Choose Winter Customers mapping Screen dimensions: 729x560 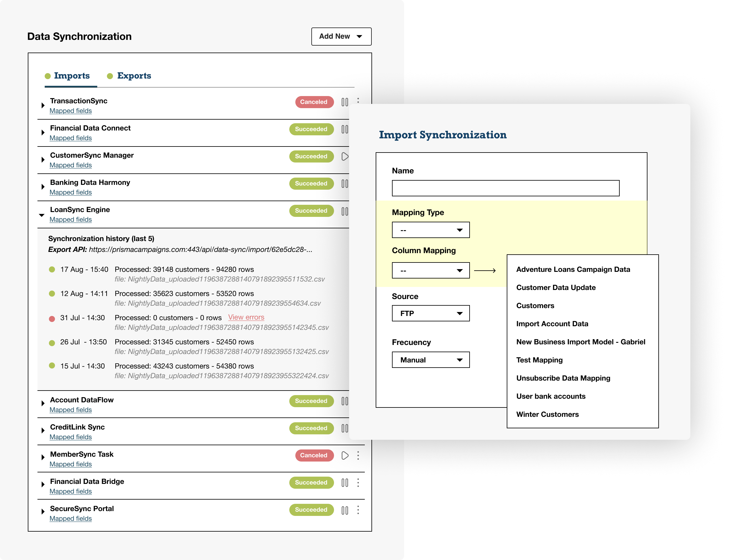(x=548, y=414)
